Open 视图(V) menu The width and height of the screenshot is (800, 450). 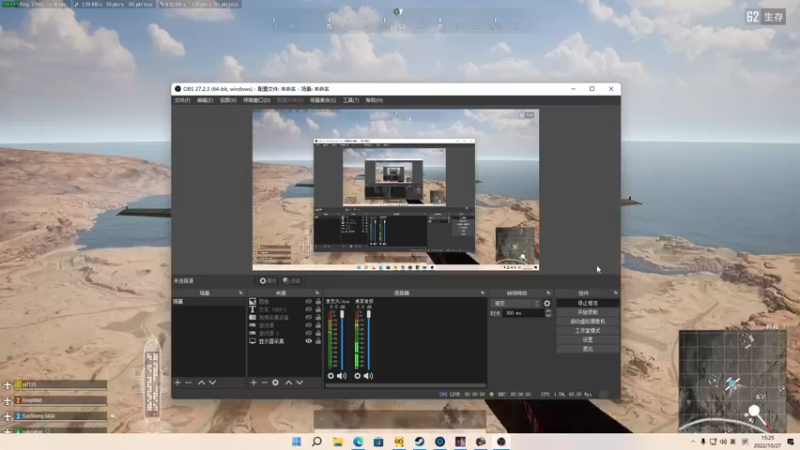[228, 101]
